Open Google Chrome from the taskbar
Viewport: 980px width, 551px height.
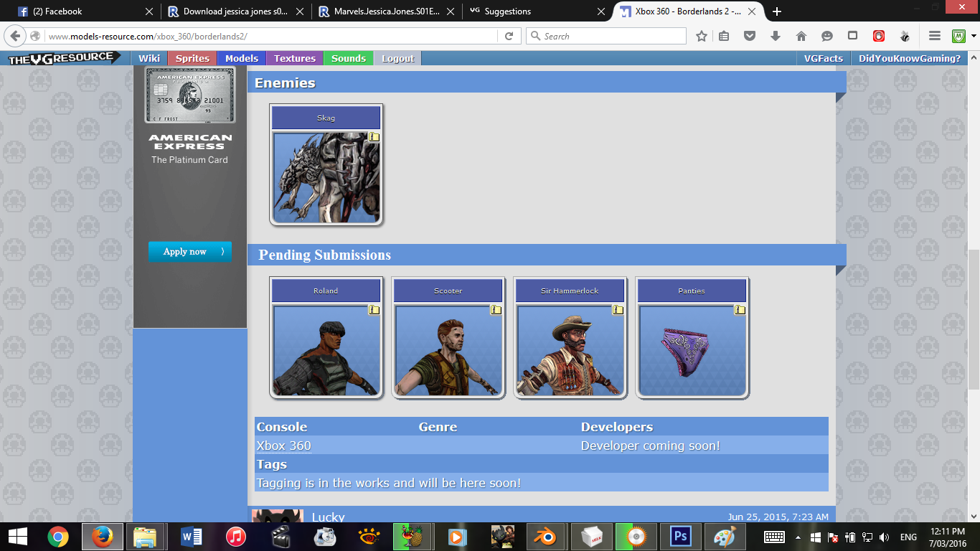pos(58,537)
